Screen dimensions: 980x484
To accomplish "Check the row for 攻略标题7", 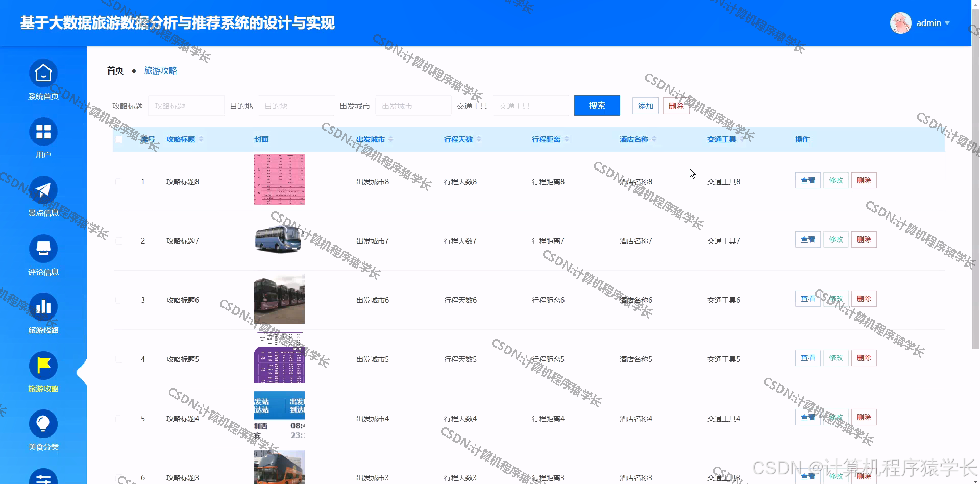I will point(119,241).
